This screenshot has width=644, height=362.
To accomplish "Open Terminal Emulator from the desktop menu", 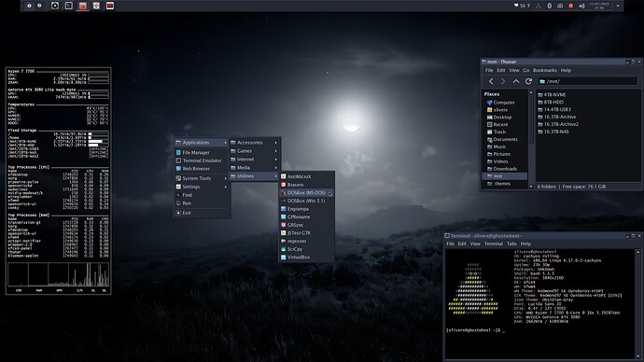I will point(202,160).
